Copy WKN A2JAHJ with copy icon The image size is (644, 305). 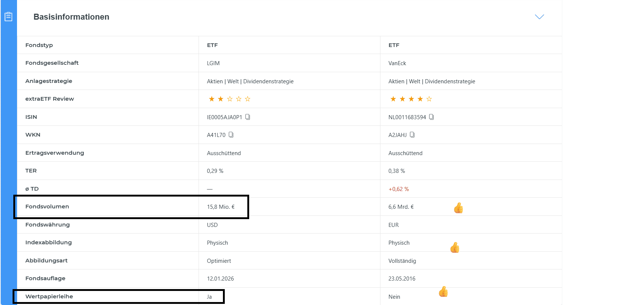tap(412, 135)
